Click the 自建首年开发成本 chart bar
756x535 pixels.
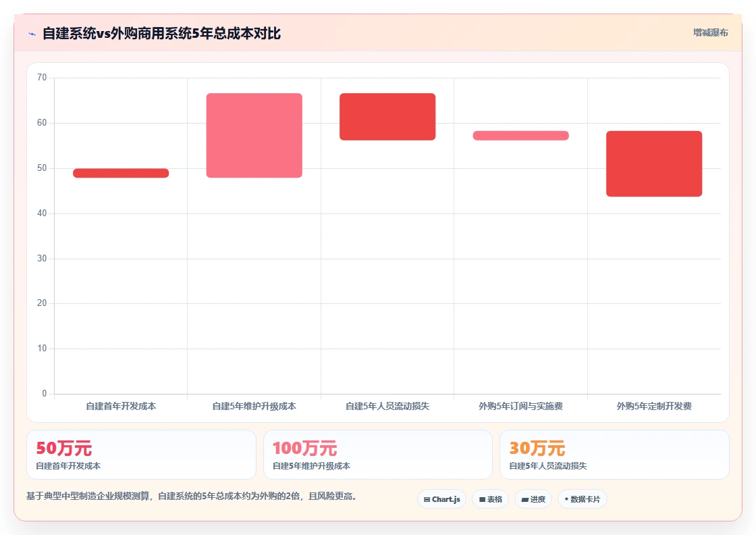pos(121,173)
